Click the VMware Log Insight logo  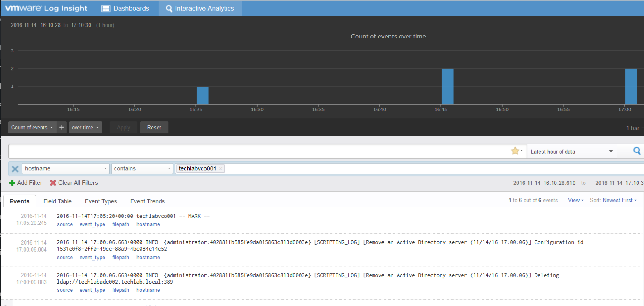point(46,8)
